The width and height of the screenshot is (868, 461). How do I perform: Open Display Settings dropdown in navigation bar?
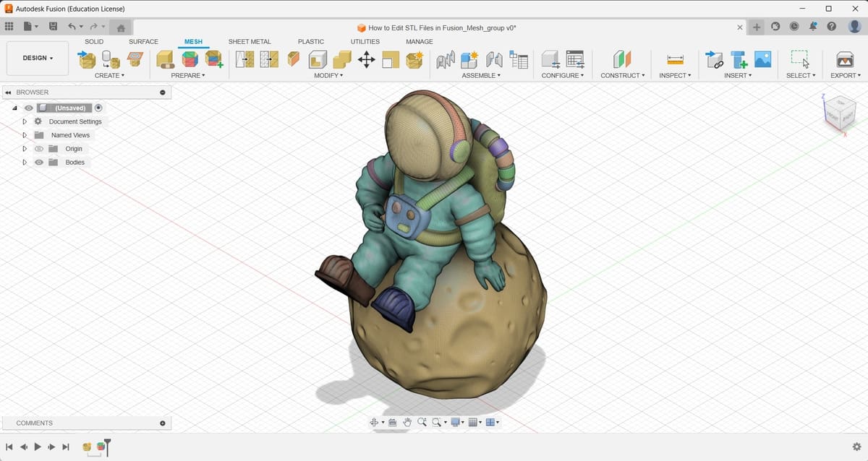457,422
